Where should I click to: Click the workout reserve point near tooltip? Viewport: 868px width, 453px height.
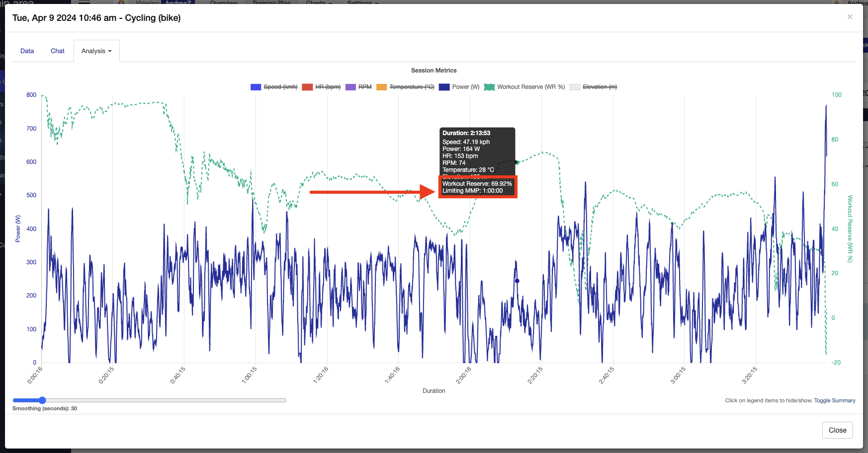point(517,162)
